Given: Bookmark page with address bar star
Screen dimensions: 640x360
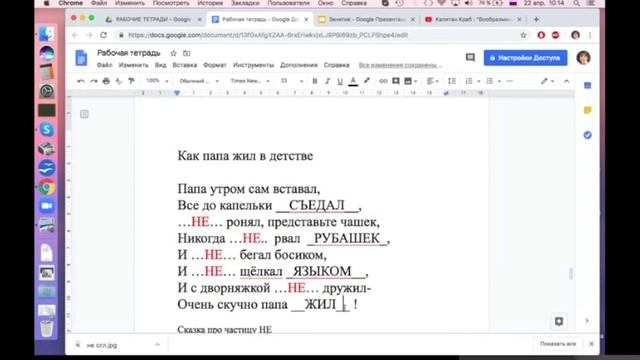Looking at the screenshot, I should [x=523, y=35].
